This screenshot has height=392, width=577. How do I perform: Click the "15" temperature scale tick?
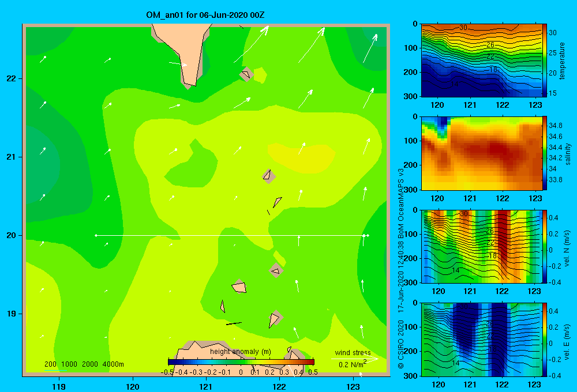pyautogui.click(x=553, y=93)
